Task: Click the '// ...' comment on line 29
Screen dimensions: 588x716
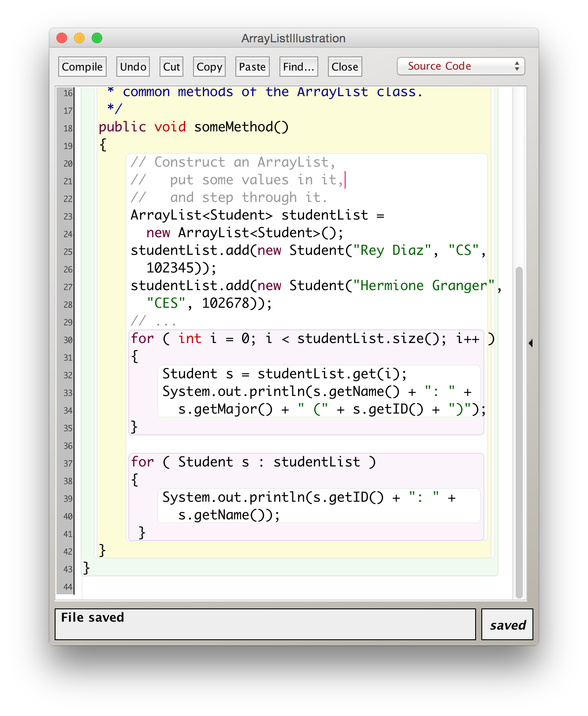Action: click(x=153, y=321)
